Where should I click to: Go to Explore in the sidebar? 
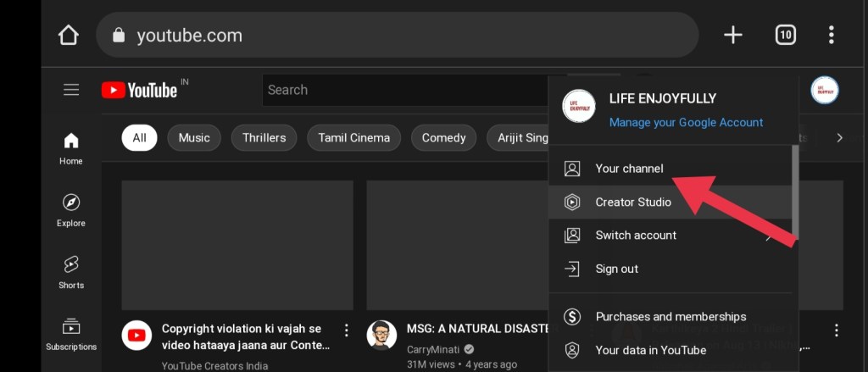[71, 210]
